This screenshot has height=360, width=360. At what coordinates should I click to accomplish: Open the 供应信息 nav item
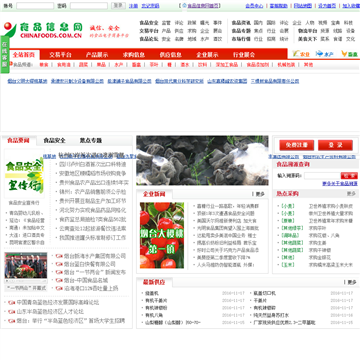[x=170, y=55]
